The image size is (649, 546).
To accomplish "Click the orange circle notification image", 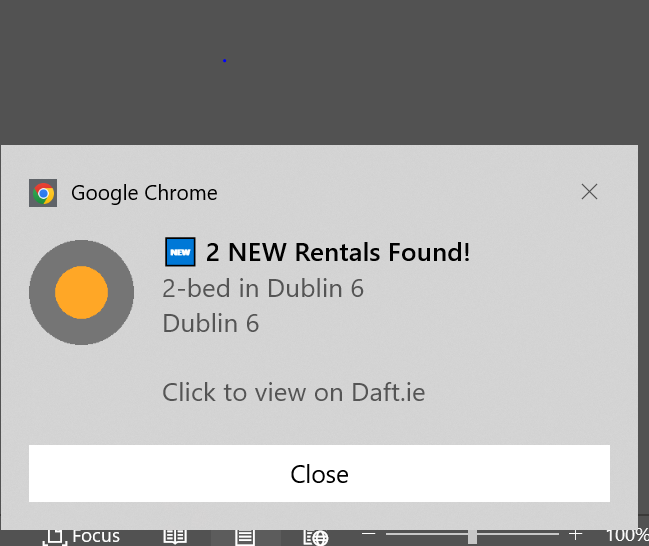I will coord(82,292).
